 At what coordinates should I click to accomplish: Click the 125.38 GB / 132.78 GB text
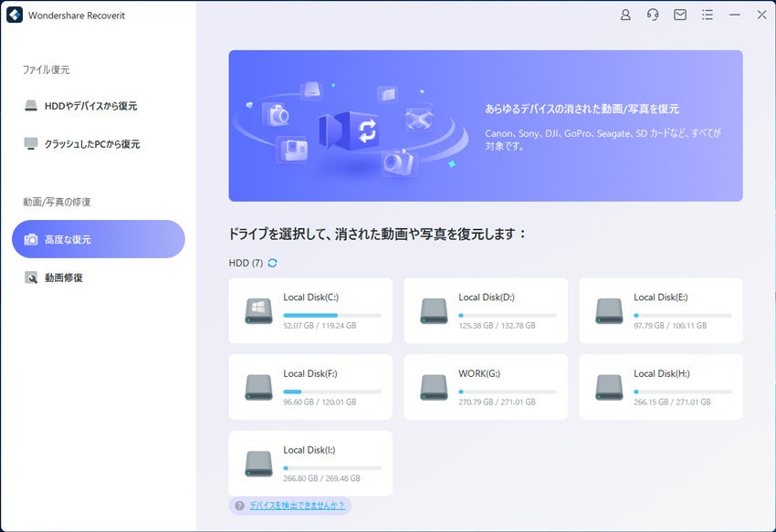[497, 326]
